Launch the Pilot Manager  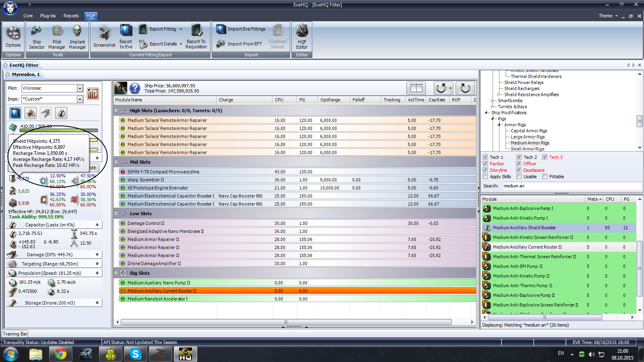pos(57,37)
